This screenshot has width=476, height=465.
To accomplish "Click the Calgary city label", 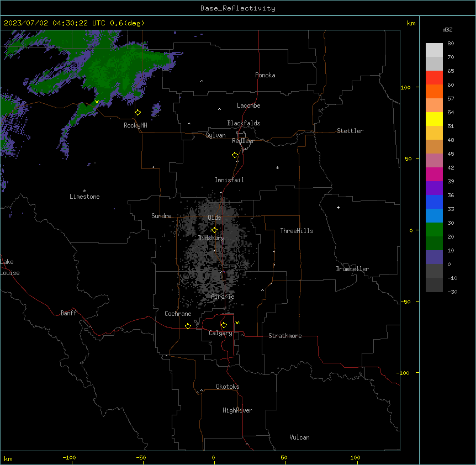I will click(x=220, y=333).
